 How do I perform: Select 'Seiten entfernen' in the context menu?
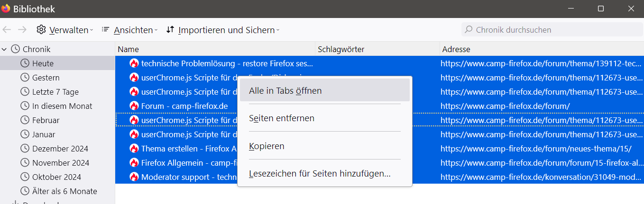click(x=281, y=118)
